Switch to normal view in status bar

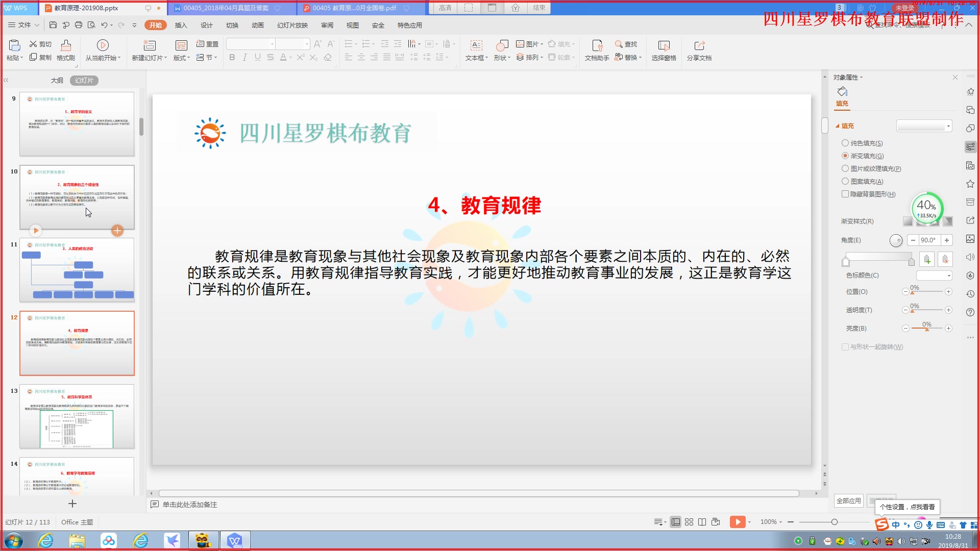(x=675, y=522)
